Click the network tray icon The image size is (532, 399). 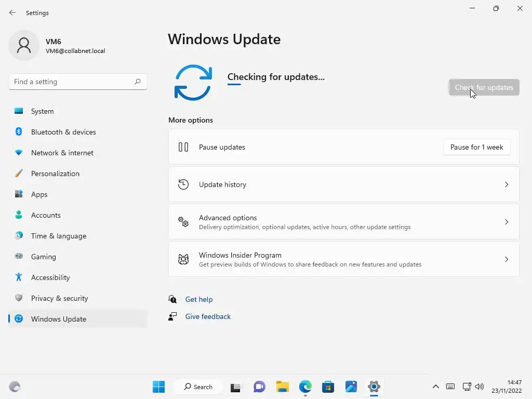point(467,387)
